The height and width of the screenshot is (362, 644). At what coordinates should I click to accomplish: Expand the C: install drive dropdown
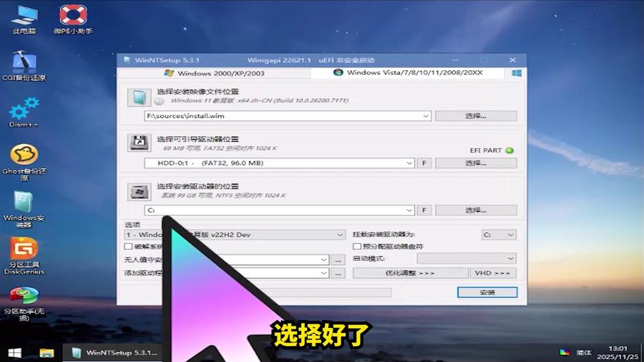point(409,210)
